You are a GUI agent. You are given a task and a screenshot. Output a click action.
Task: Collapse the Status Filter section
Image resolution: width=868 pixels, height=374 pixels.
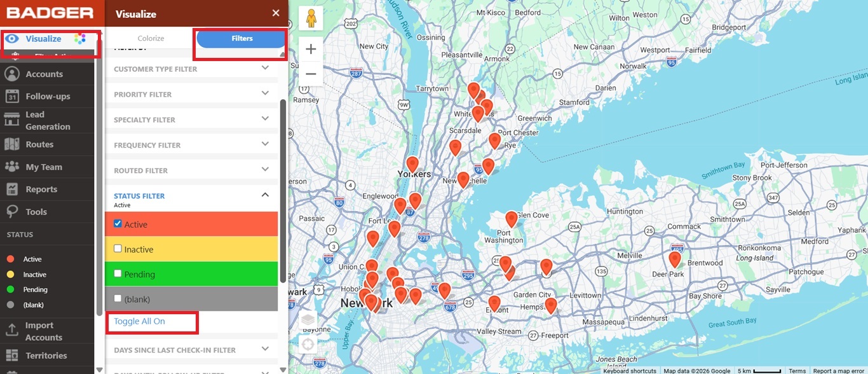pyautogui.click(x=265, y=195)
